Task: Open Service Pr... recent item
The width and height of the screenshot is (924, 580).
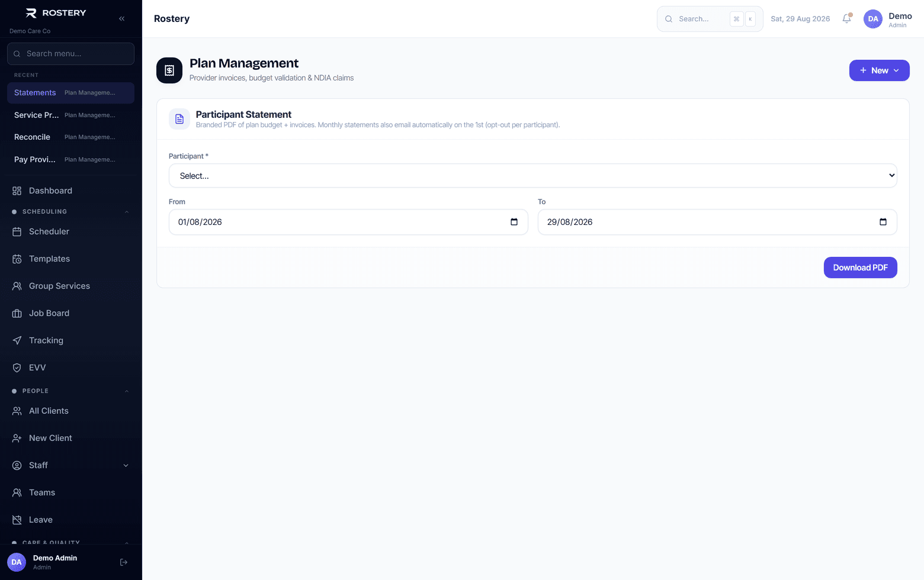Action: 71,115
